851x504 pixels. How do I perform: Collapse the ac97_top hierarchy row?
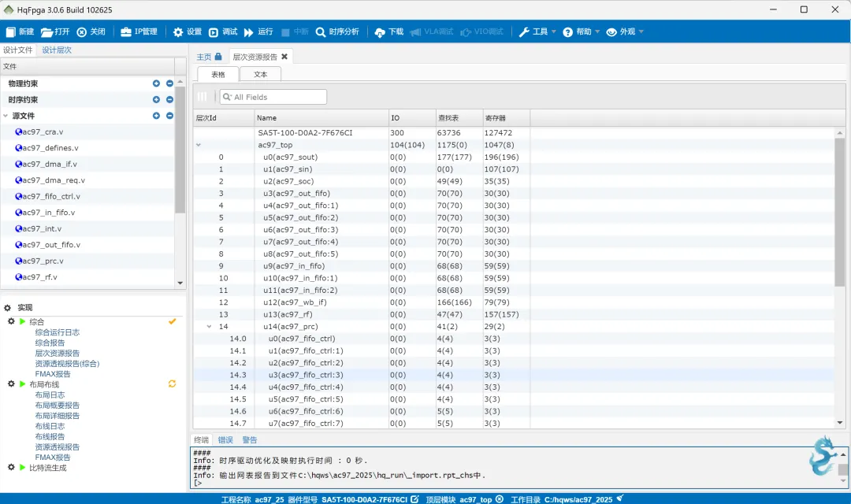click(199, 145)
